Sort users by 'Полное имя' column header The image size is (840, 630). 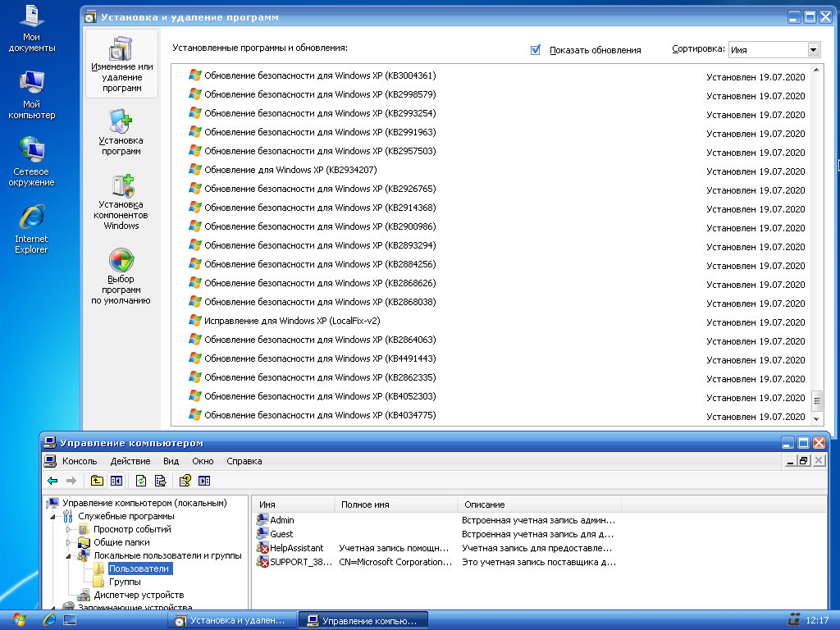(396, 504)
